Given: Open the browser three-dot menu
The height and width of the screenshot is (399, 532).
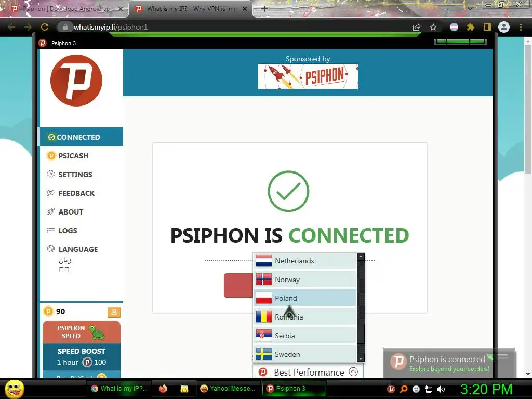Looking at the screenshot, I should [x=521, y=27].
